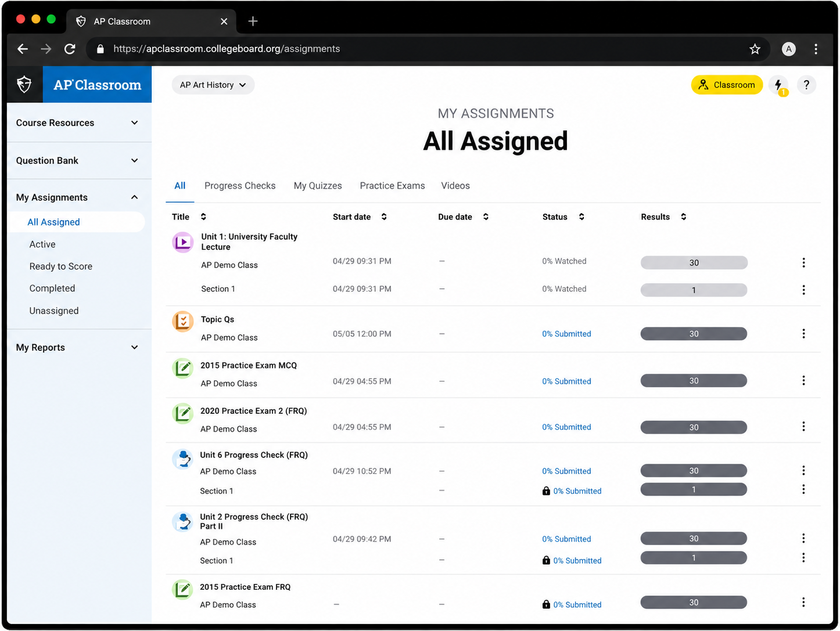Open 2015 Practice Exam MCQ 0% Submitted link
The height and width of the screenshot is (631, 840).
coord(566,381)
